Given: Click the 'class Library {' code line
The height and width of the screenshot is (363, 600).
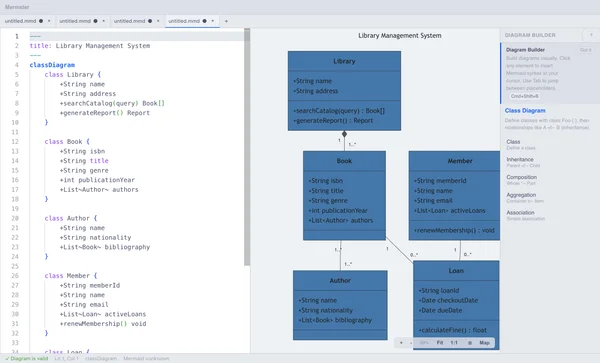Looking at the screenshot, I should click(x=73, y=75).
